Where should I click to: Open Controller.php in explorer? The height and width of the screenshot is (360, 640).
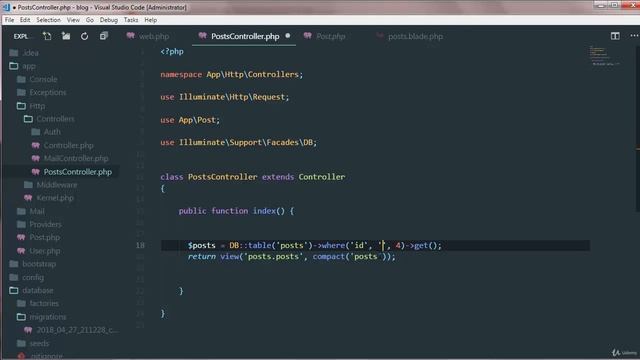tap(68, 145)
